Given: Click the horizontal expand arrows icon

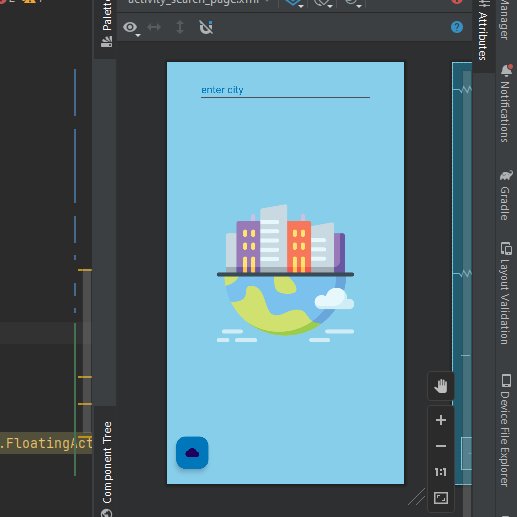Looking at the screenshot, I should click(154, 27).
